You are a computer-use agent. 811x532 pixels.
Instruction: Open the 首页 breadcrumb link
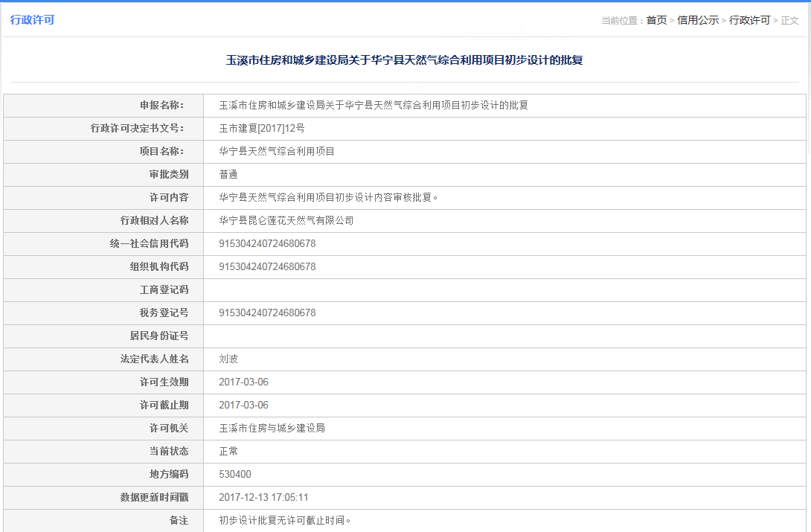656,20
